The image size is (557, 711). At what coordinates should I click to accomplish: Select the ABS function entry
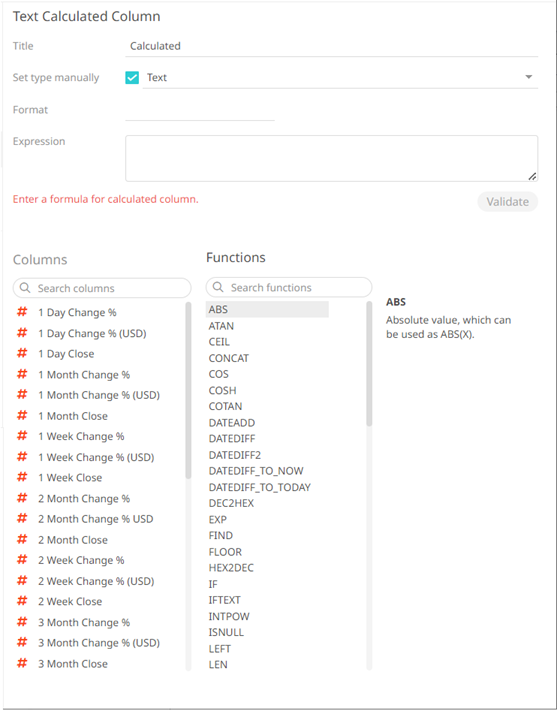pyautogui.click(x=267, y=309)
